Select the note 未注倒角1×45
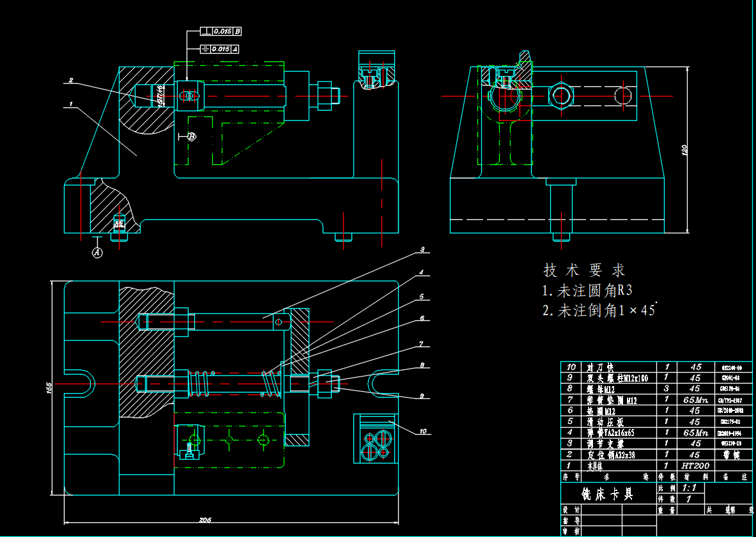This screenshot has height=537, width=756. (598, 311)
